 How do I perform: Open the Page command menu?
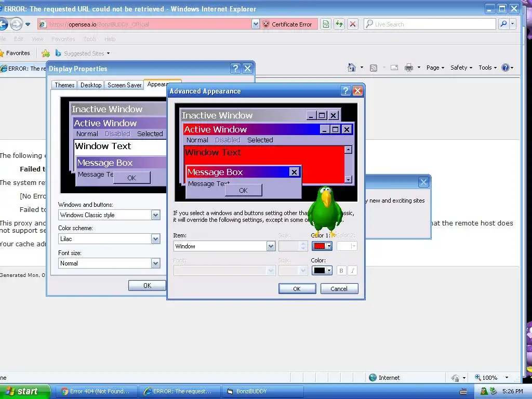click(x=435, y=68)
